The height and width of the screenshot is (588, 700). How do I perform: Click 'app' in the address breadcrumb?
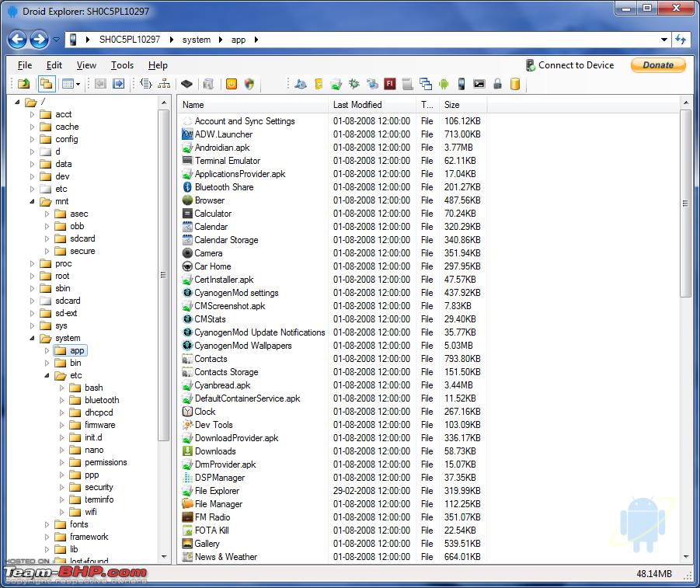pos(239,40)
